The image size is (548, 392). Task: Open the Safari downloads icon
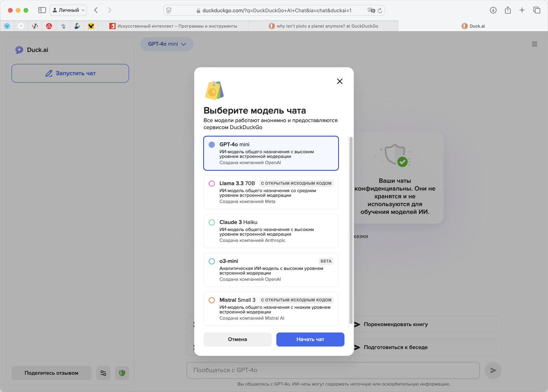pos(493,10)
